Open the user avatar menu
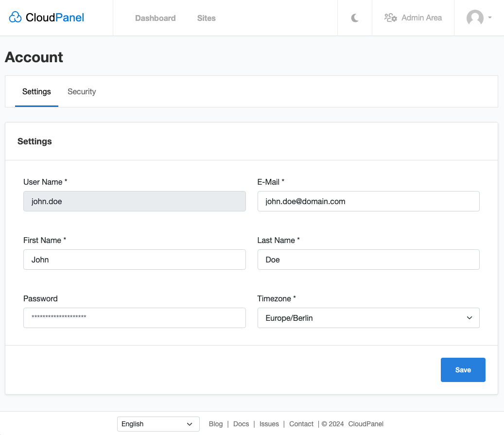 pos(475,18)
